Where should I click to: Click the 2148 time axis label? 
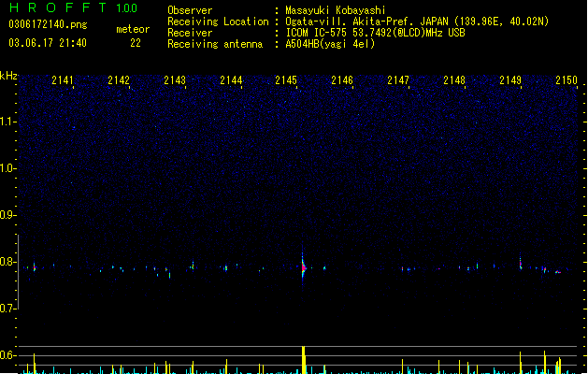click(x=454, y=80)
